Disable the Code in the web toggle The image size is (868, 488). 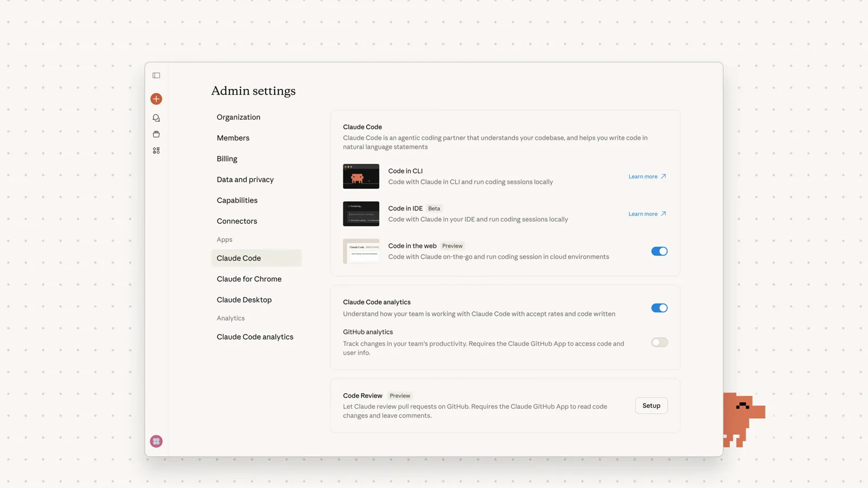[x=659, y=251]
